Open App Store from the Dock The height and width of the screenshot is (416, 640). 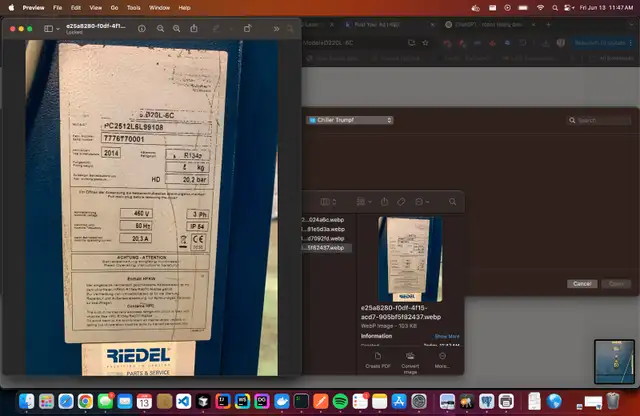pyautogui.click(x=399, y=402)
